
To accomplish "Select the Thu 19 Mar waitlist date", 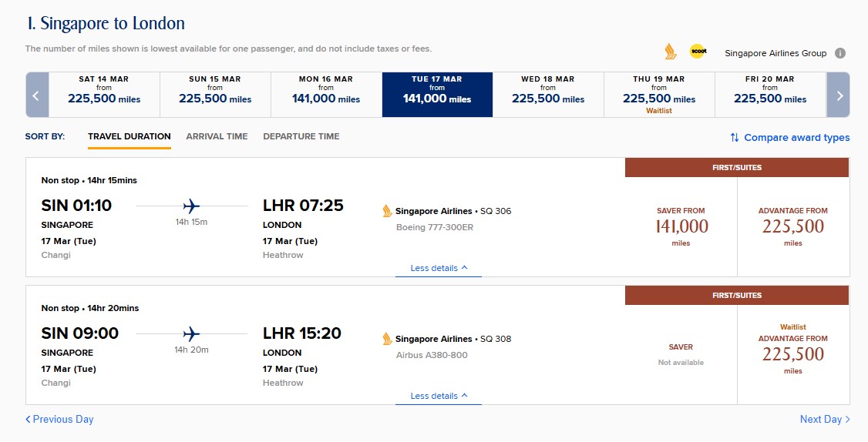I will click(x=659, y=94).
